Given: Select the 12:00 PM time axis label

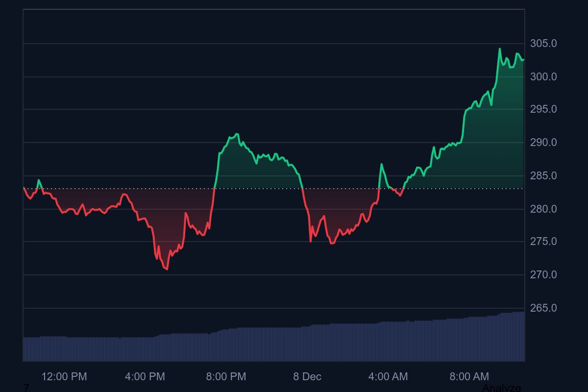Looking at the screenshot, I should pos(64,376).
